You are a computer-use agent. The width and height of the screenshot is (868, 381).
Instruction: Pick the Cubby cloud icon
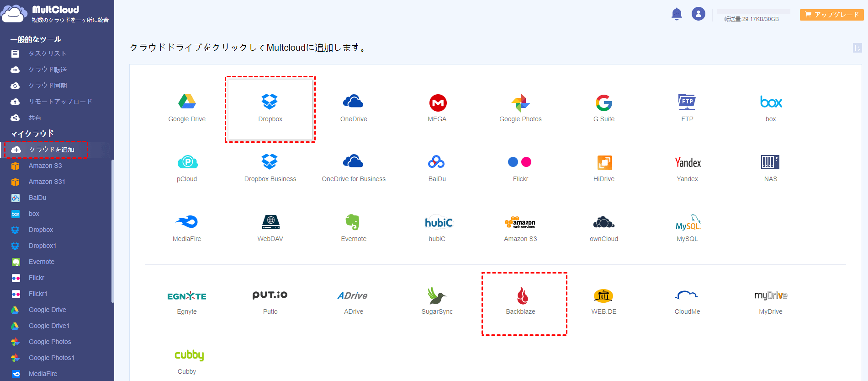click(189, 355)
